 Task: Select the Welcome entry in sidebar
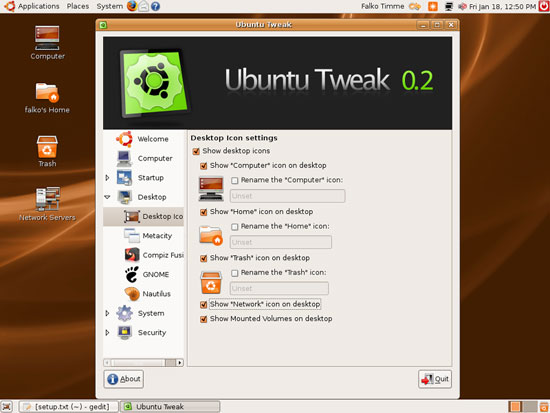(153, 139)
